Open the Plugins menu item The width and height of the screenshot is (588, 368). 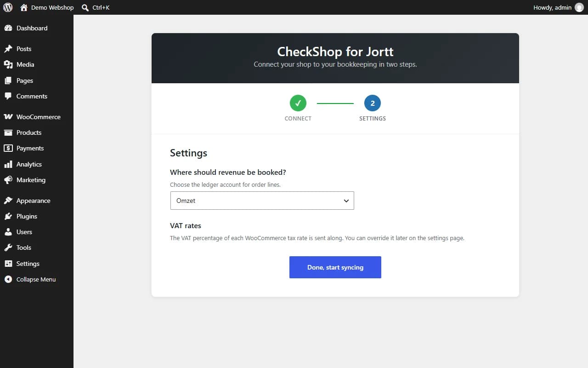tap(37, 216)
